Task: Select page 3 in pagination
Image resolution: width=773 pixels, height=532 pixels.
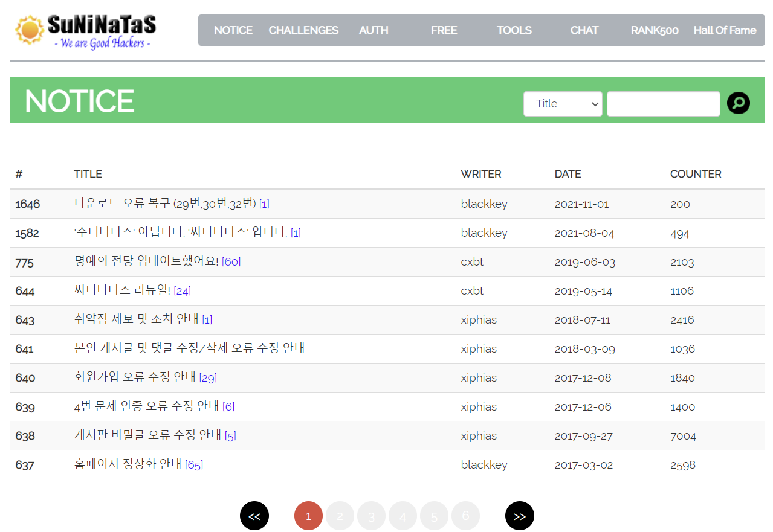Action: [x=371, y=516]
